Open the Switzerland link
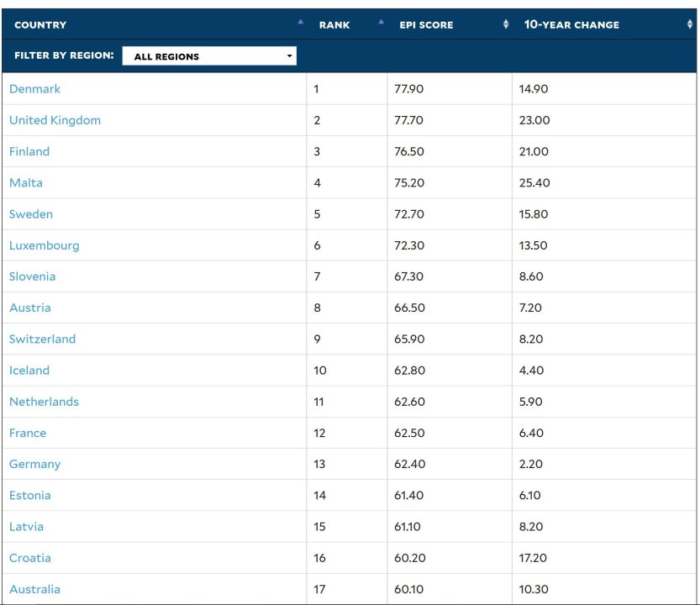Screen dimensions: 700x605 click(x=42, y=339)
